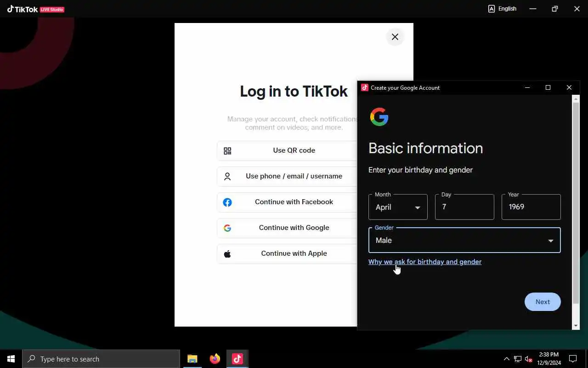This screenshot has height=368, width=588.
Task: Click the Google window vertical scrollbar
Action: (576, 203)
